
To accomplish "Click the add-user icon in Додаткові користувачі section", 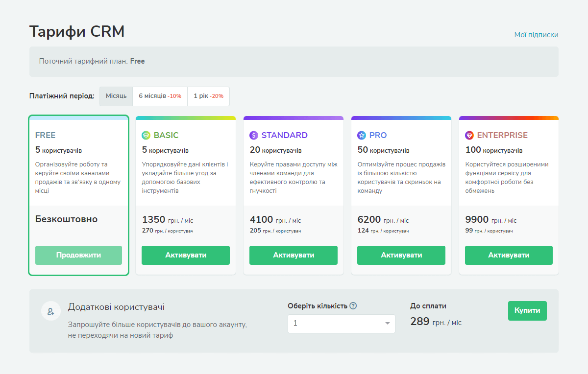I will point(51,311).
